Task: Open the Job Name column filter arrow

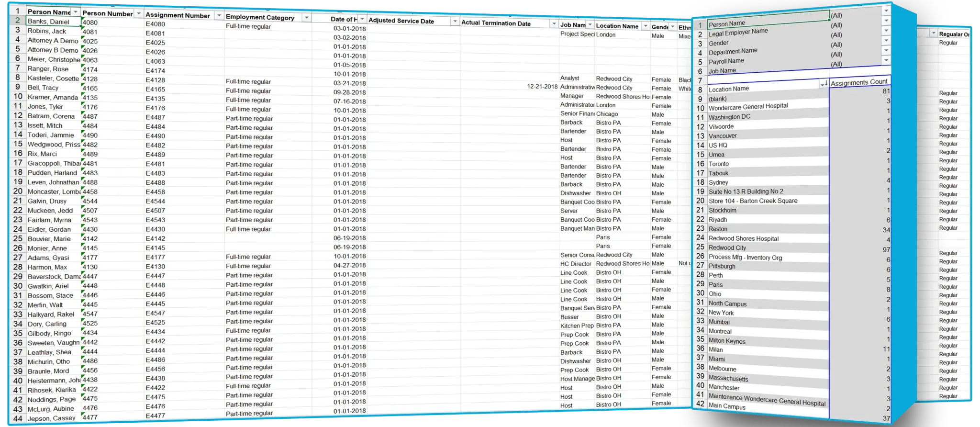Action: coord(590,25)
